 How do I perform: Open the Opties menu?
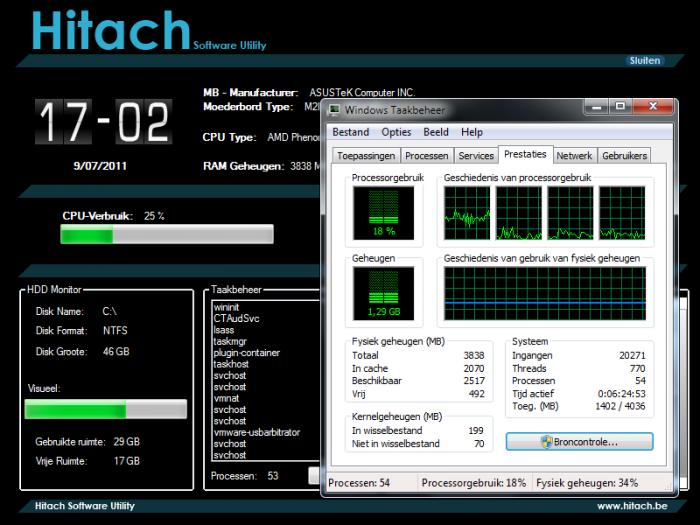[396, 132]
